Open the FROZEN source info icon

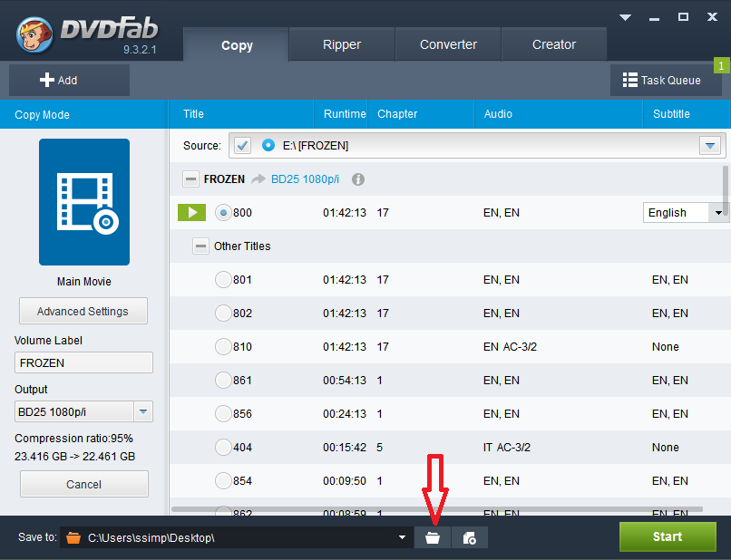358,179
